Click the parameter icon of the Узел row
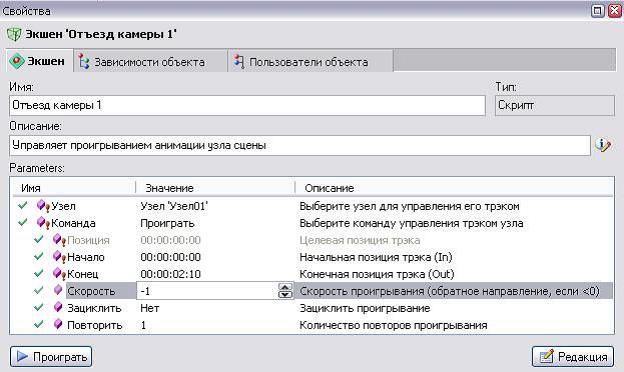Image resolution: width=624 pixels, height=372 pixels. pos(43,206)
